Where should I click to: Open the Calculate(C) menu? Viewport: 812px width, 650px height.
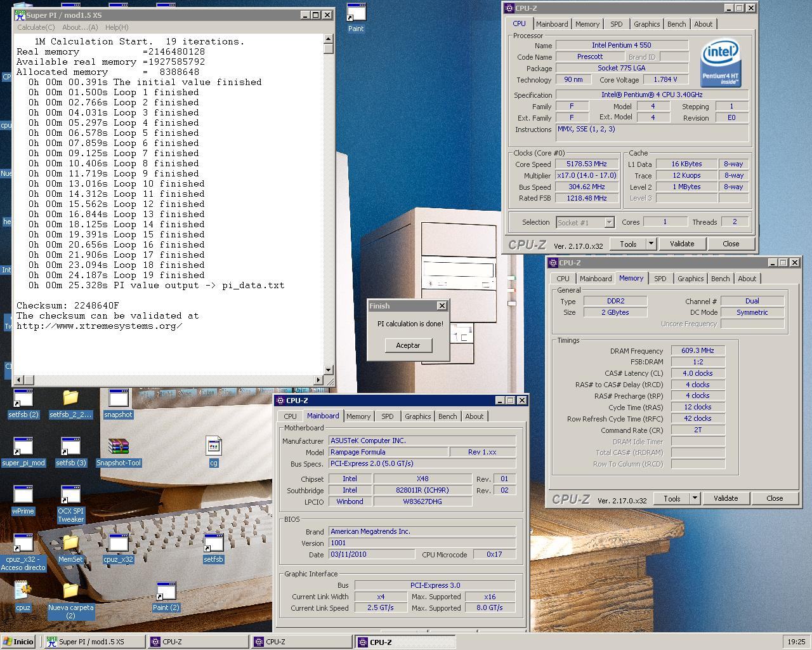36,27
